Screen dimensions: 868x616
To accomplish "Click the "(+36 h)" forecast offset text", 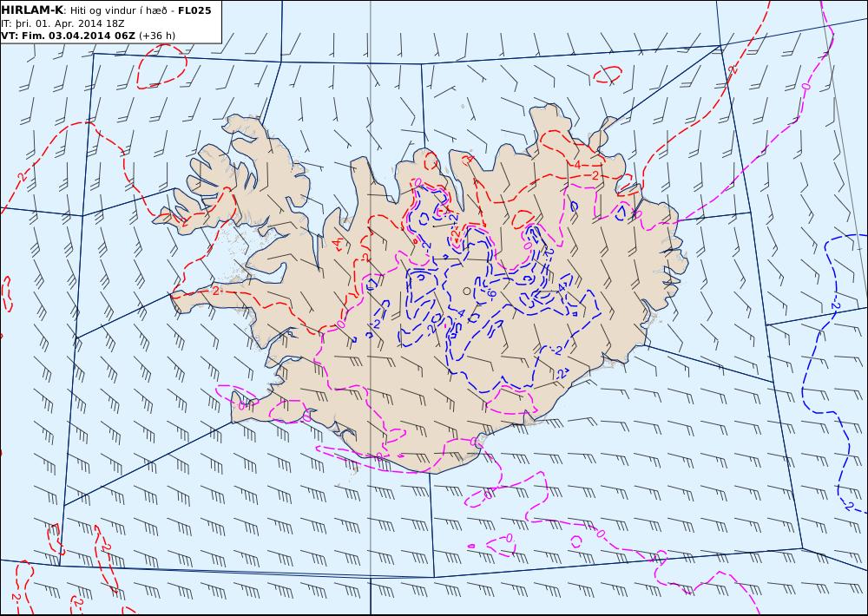I will click(157, 36).
